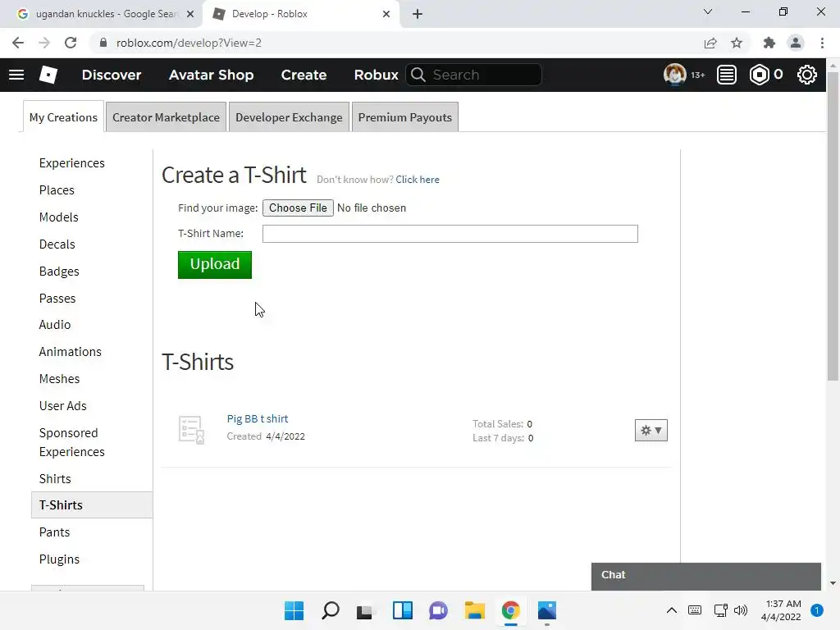Click the Pig BB t shirt thumbnail
This screenshot has width=840, height=630.
point(190,430)
